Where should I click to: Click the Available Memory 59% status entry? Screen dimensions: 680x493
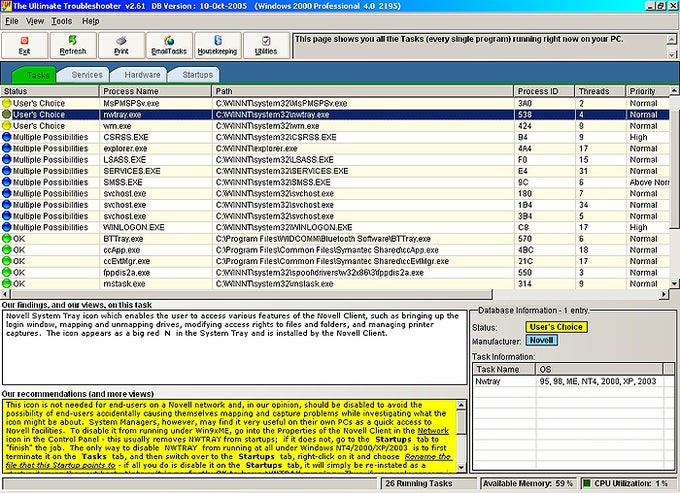528,483
